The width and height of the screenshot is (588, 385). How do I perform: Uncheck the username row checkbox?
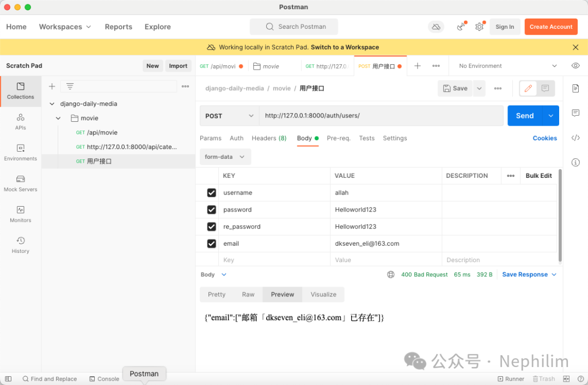(211, 192)
